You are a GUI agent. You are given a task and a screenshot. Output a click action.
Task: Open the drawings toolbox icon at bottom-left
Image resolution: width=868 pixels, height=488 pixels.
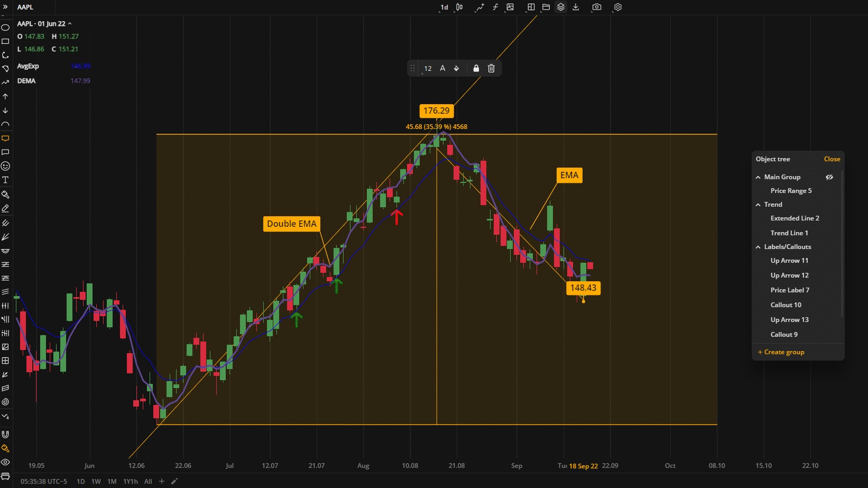(x=5, y=476)
